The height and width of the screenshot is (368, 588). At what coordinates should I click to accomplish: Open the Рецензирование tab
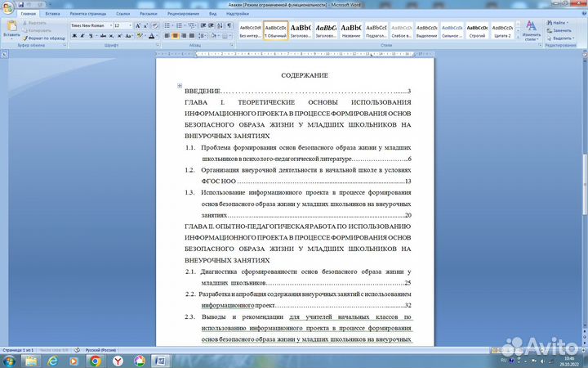184,14
